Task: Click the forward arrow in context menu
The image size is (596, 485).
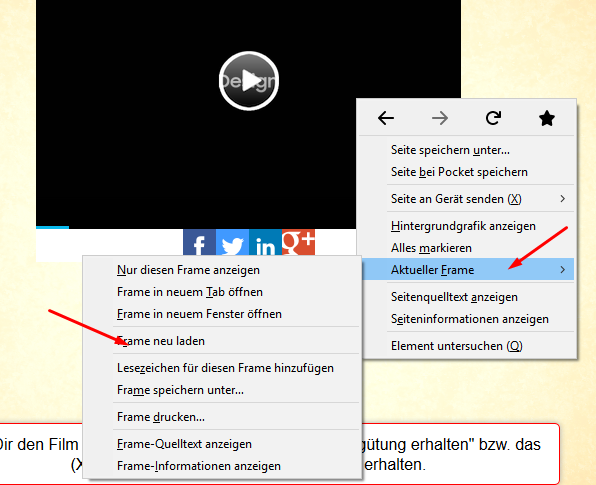Action: point(440,118)
